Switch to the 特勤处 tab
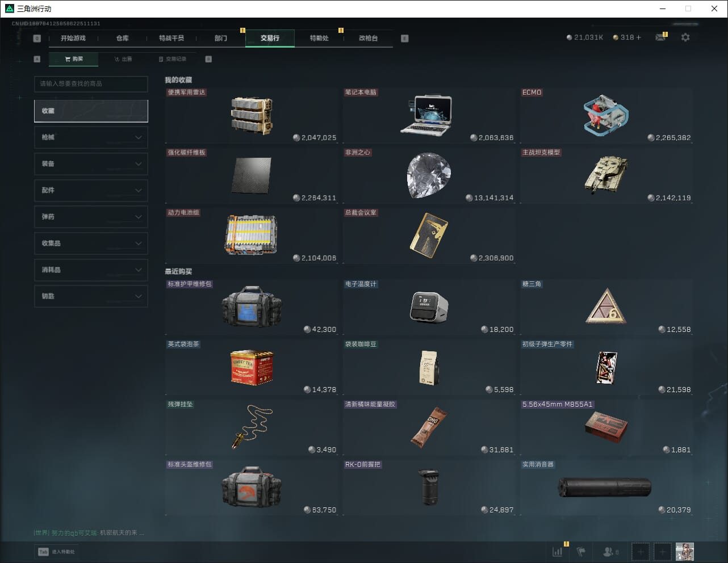Image resolution: width=728 pixels, height=563 pixels. 319,38
